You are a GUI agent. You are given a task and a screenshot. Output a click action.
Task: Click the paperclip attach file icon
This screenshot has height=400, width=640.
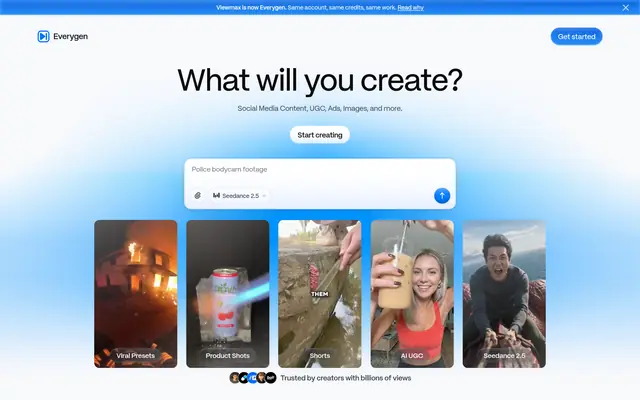pos(198,196)
